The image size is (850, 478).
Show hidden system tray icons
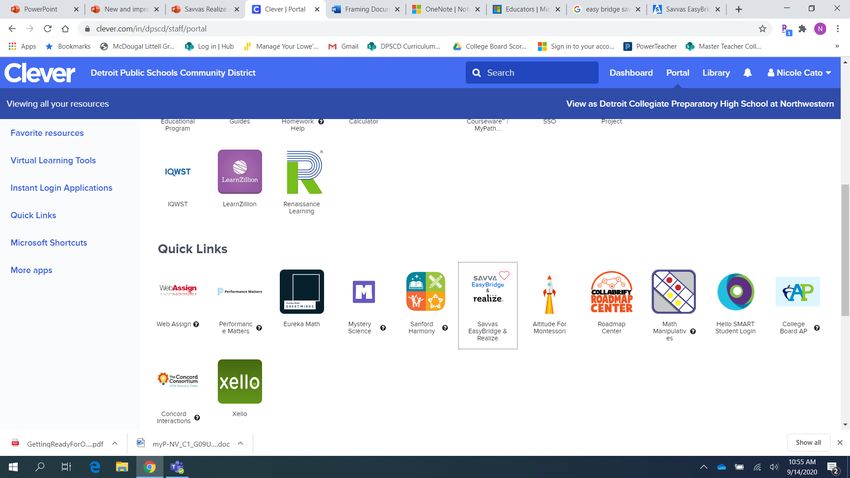(x=704, y=467)
